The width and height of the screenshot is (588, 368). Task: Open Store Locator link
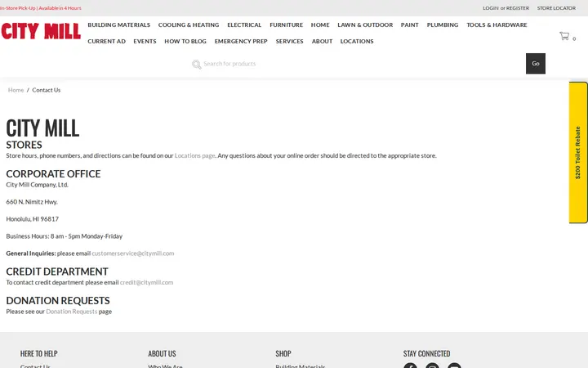[x=556, y=8]
